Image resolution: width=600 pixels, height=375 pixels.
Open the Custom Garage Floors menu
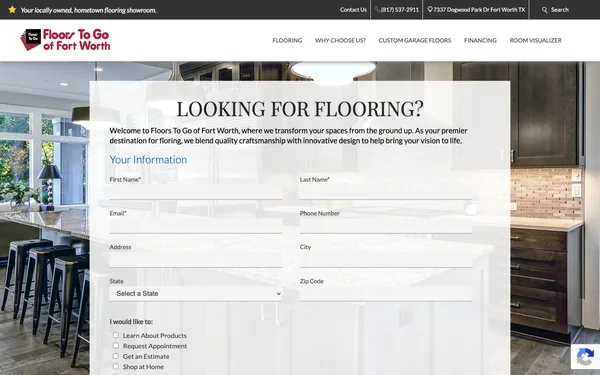coord(414,40)
